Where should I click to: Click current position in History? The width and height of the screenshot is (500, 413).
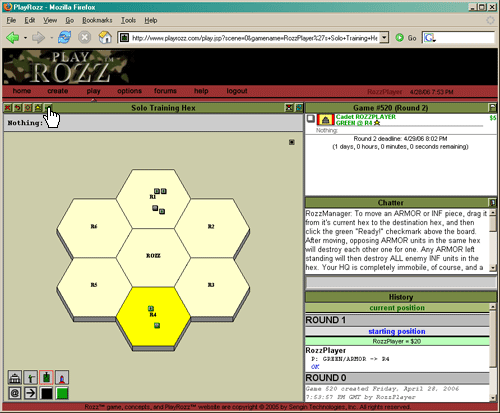(397, 308)
